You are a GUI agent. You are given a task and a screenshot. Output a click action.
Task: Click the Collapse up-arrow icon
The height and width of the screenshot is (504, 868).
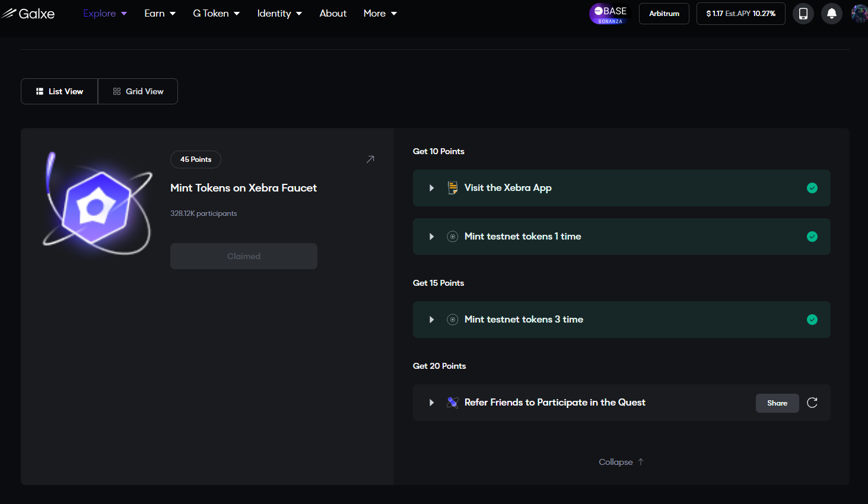pos(641,462)
